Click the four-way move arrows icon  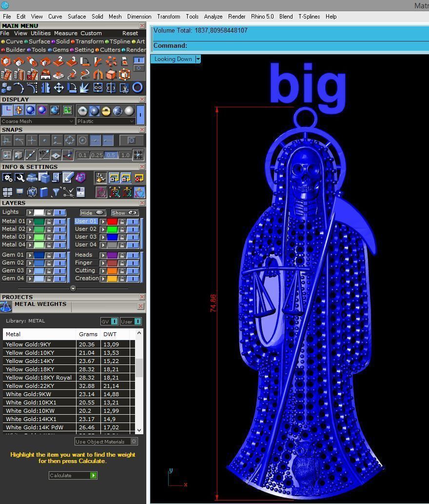pyautogui.click(x=58, y=87)
